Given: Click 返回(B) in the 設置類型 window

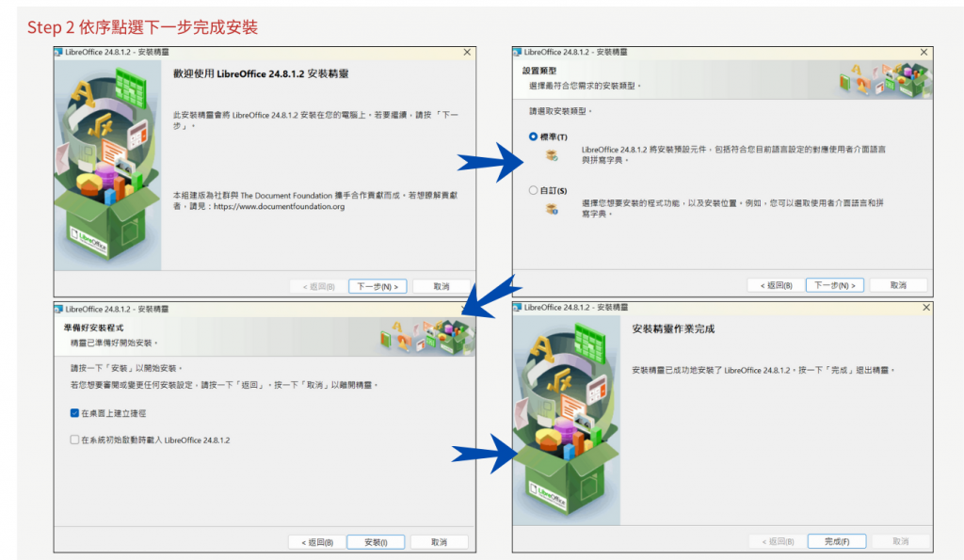Looking at the screenshot, I should [x=776, y=285].
